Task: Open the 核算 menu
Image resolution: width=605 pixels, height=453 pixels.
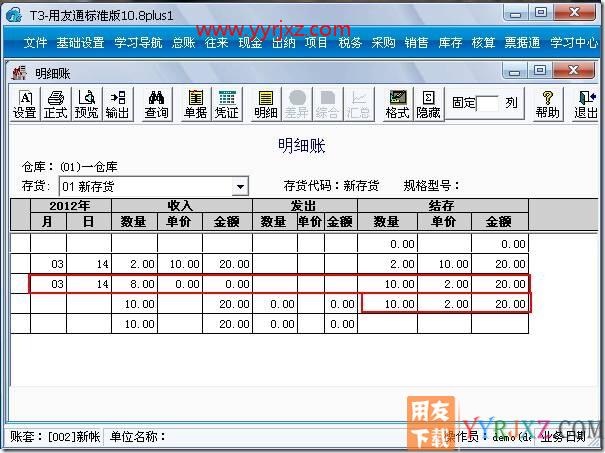Action: tap(483, 42)
